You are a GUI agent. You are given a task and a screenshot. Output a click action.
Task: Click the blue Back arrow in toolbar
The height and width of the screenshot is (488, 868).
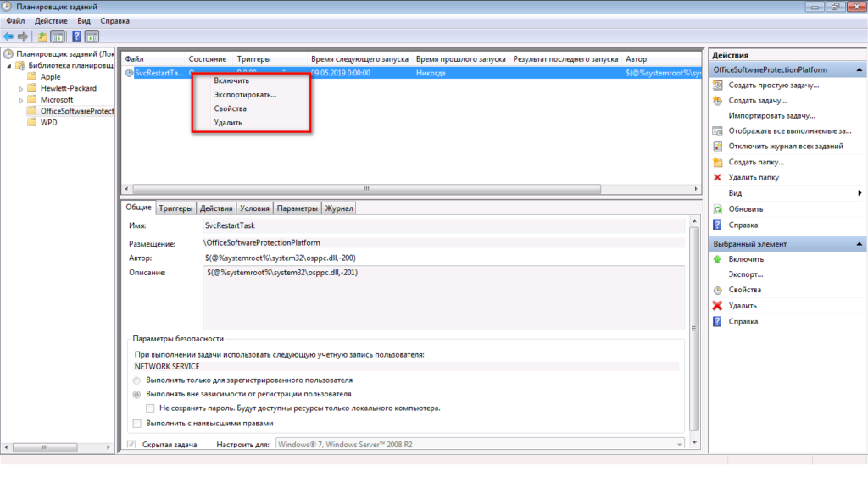click(8, 36)
